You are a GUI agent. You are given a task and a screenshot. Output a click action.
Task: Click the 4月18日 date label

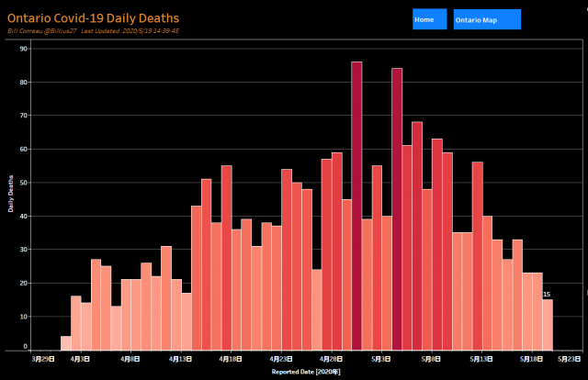[231, 359]
